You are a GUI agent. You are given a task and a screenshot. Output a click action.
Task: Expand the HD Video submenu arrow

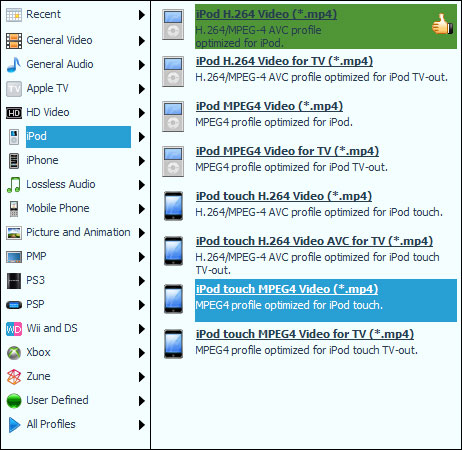142,113
